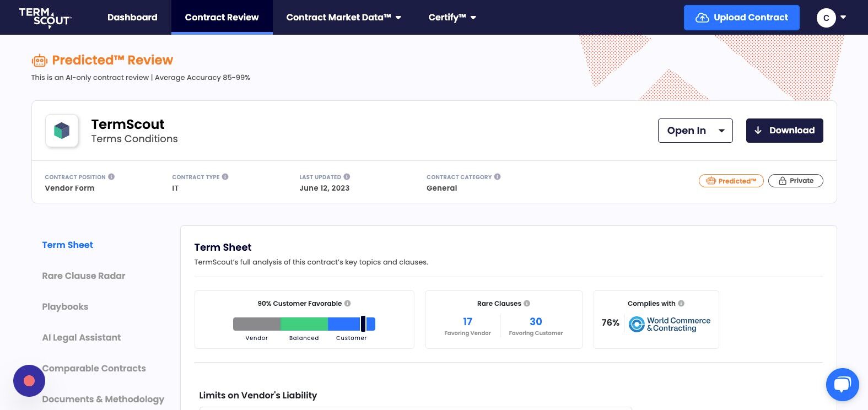
Task: Click the Predicted badge
Action: point(731,181)
